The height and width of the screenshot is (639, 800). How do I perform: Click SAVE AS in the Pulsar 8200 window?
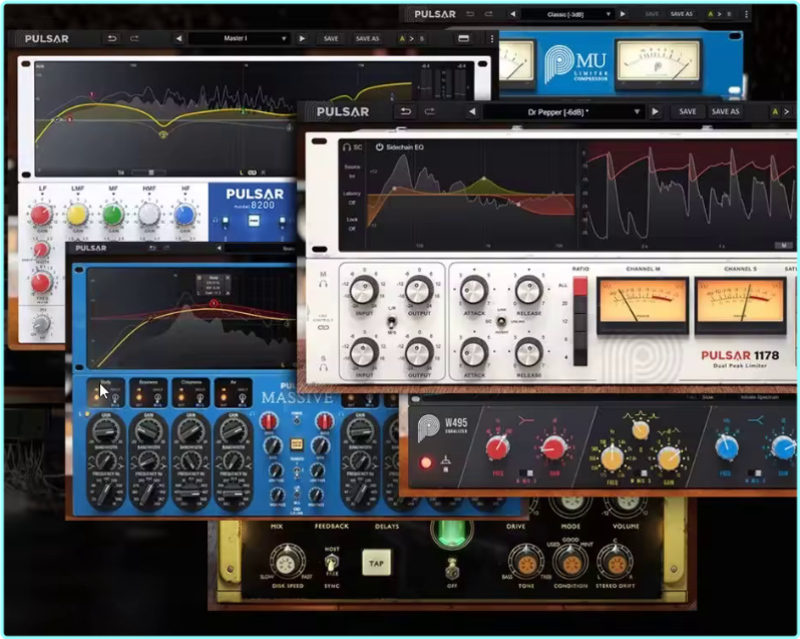coord(367,38)
